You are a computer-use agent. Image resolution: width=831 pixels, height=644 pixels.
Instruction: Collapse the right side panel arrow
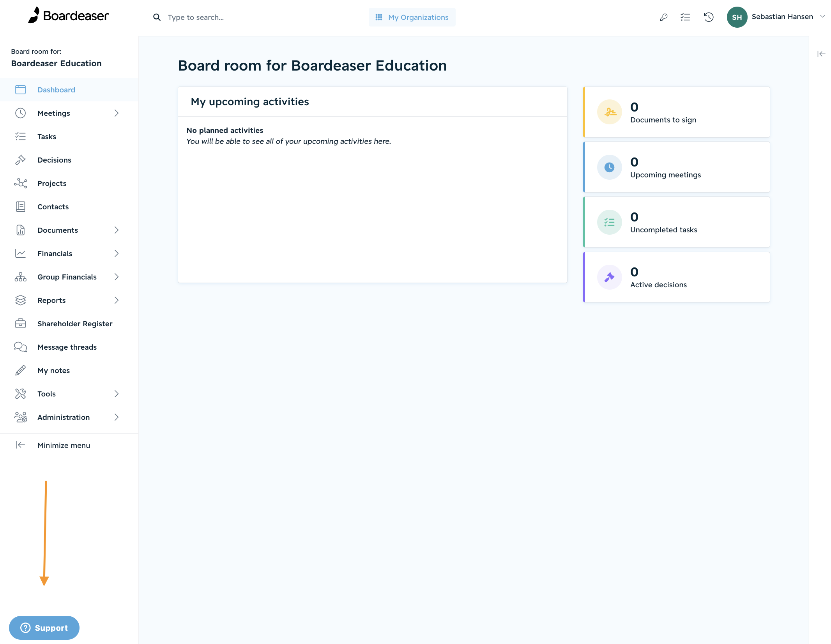click(821, 54)
